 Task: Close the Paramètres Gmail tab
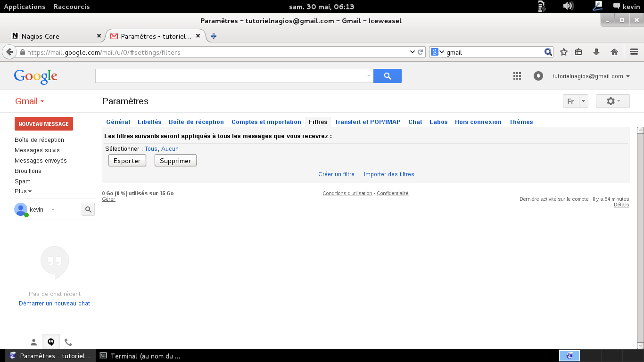(198, 36)
